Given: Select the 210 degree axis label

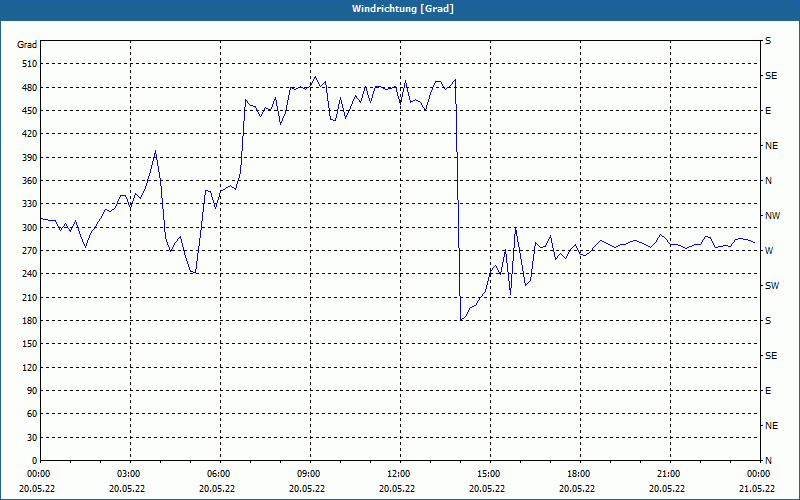Looking at the screenshot, I should [x=30, y=297].
